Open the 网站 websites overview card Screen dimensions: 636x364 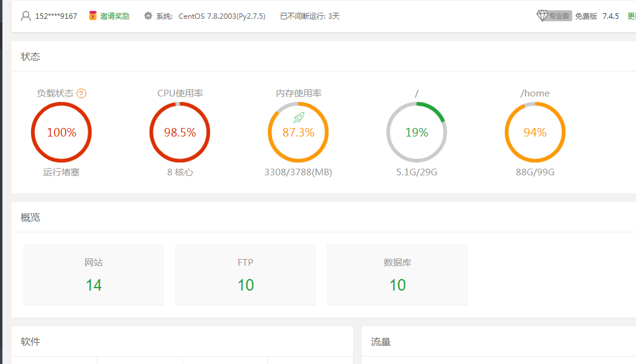click(x=94, y=275)
